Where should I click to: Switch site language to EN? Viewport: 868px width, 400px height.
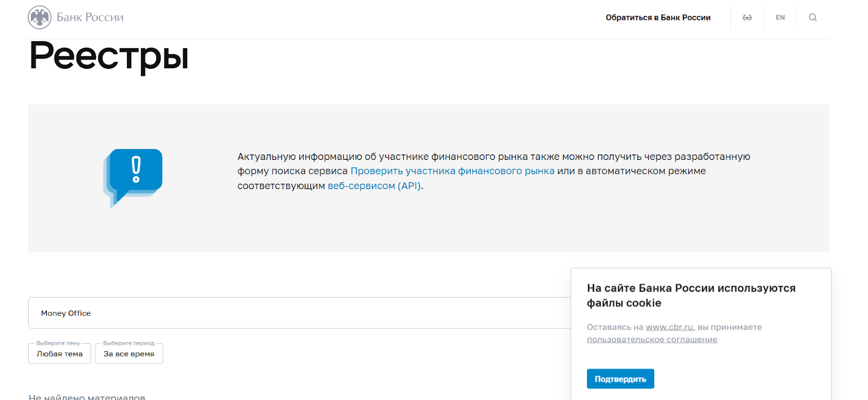click(x=780, y=17)
